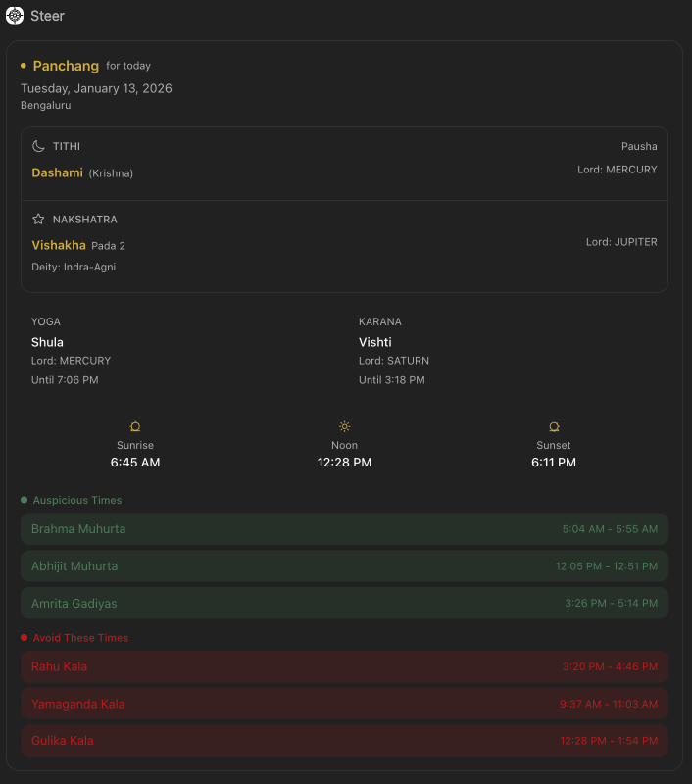Click the Vishakha nakshatra name
Screen dimensions: 692x784
(59, 245)
